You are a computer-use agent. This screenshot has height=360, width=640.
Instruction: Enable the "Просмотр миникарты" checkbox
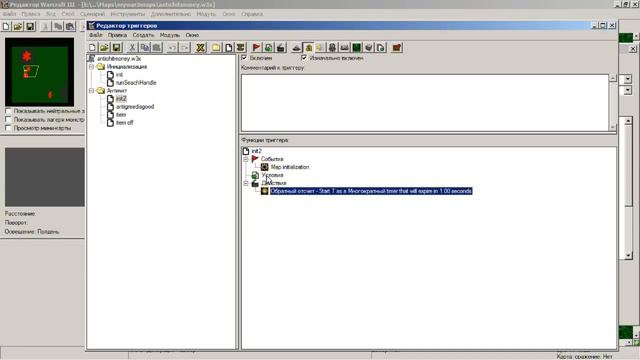point(8,128)
